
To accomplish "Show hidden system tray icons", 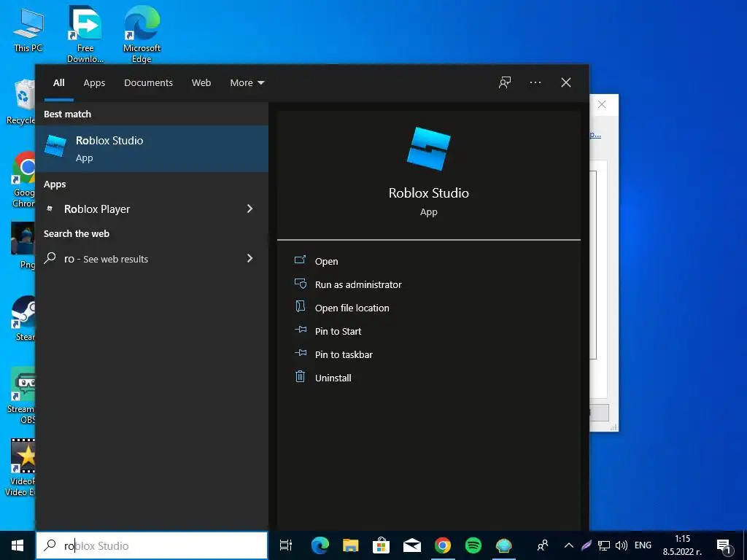I will click(x=569, y=545).
